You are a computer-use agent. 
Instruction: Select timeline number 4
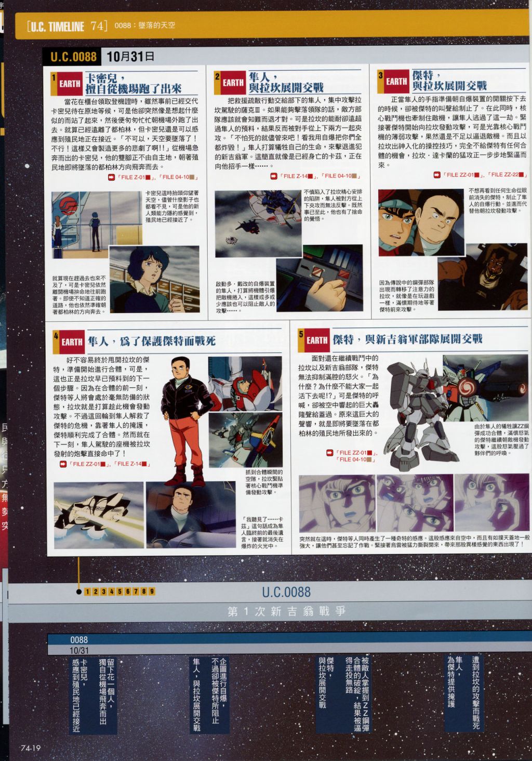(112, 592)
